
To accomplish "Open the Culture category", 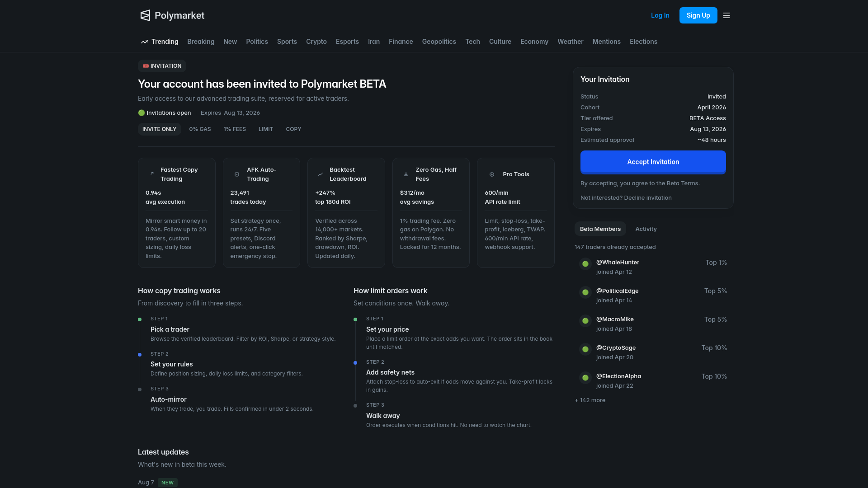I will coord(500,42).
